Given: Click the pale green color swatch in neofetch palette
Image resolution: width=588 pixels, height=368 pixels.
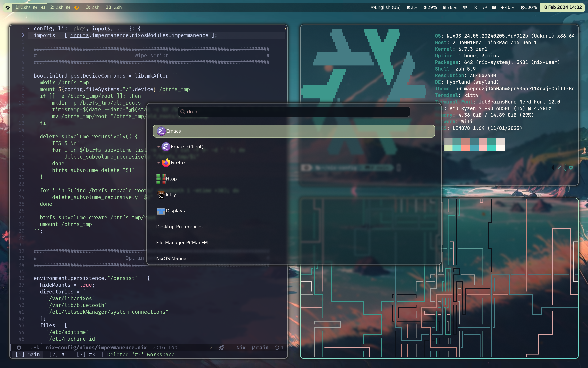Looking at the screenshot, I should point(448,148).
